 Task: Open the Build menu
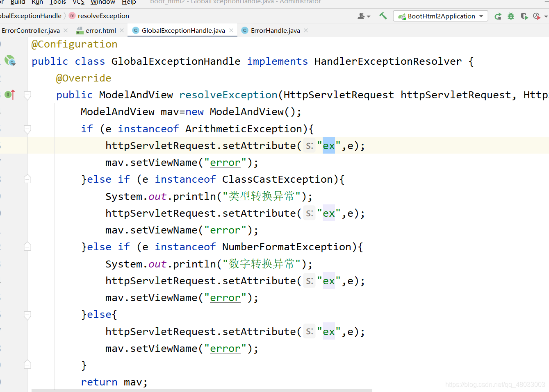click(x=18, y=2)
